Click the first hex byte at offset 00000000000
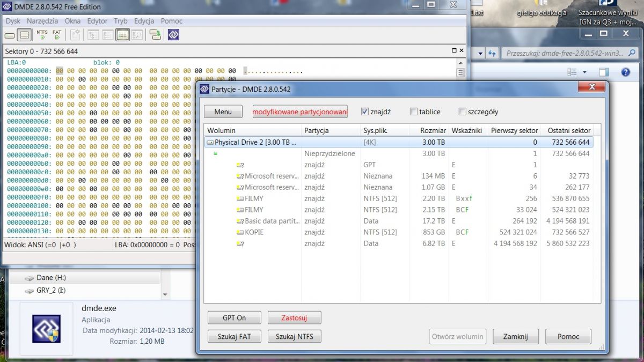Viewport: 644px width, 362px height. [x=59, y=71]
